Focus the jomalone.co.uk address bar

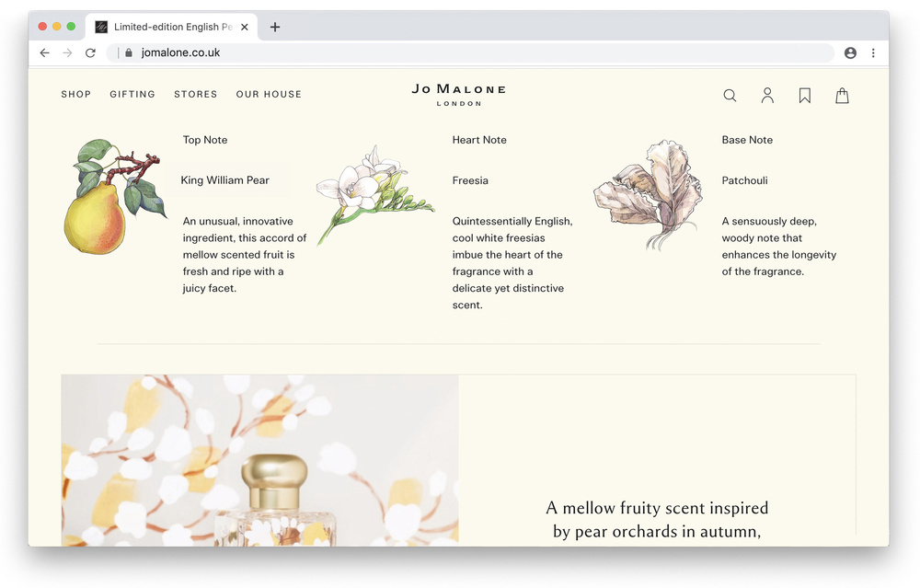coord(469,52)
